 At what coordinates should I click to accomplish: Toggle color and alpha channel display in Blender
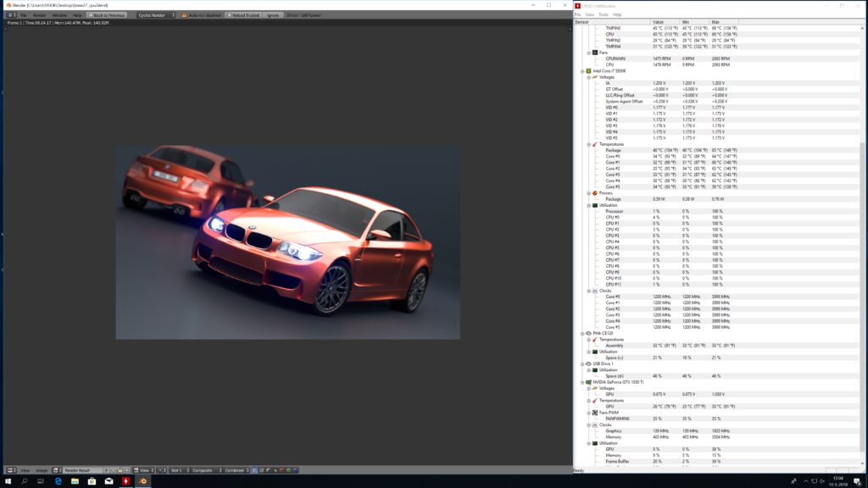pyautogui.click(x=255, y=470)
